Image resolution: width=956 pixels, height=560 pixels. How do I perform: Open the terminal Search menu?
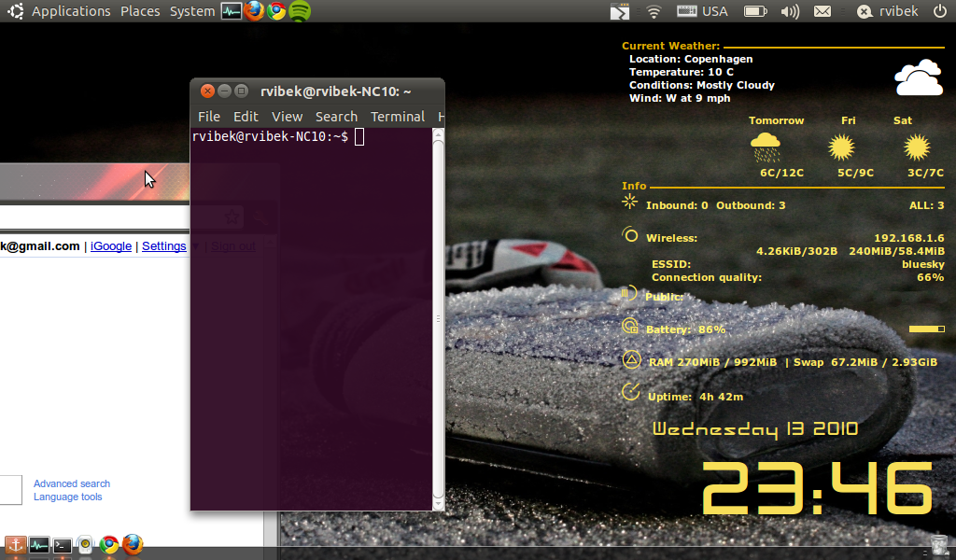(336, 117)
